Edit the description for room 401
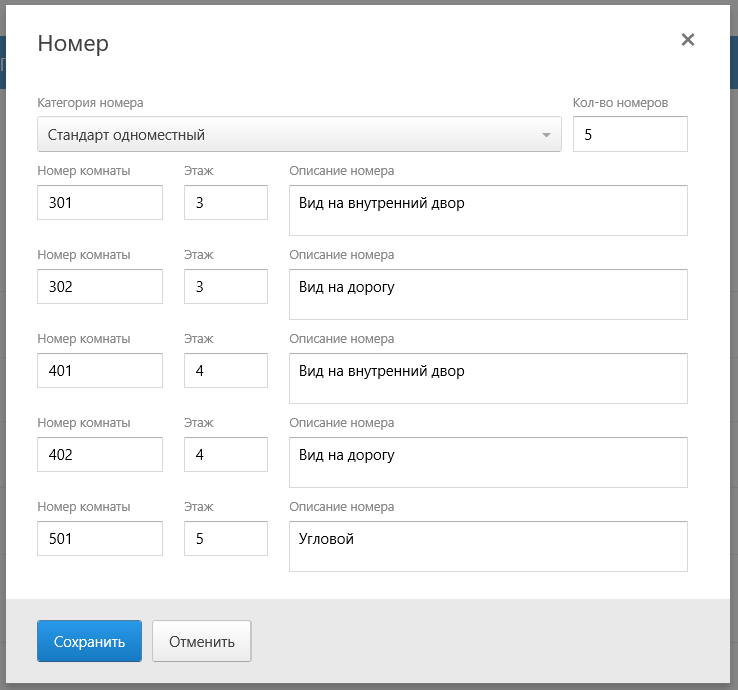738x690 pixels. [x=488, y=378]
